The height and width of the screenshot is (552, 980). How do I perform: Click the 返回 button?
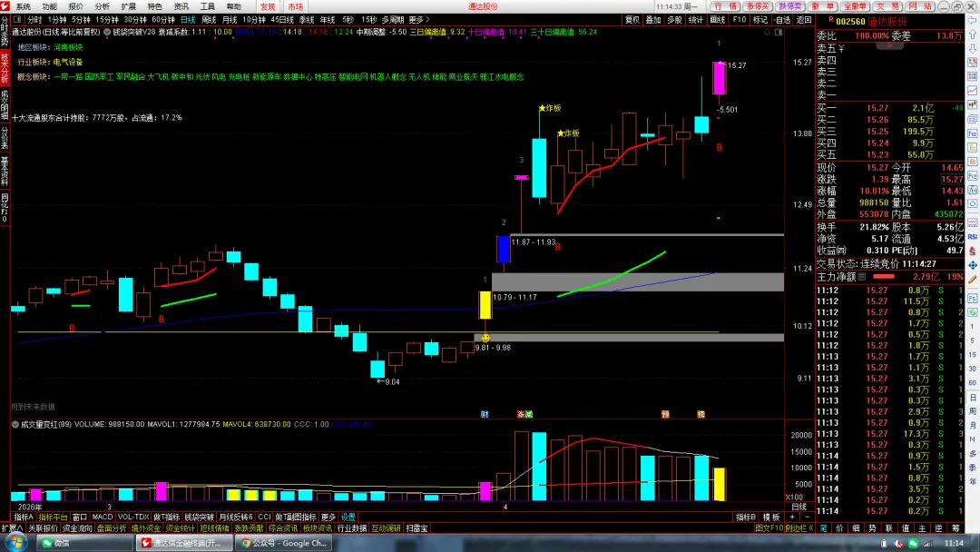(804, 20)
